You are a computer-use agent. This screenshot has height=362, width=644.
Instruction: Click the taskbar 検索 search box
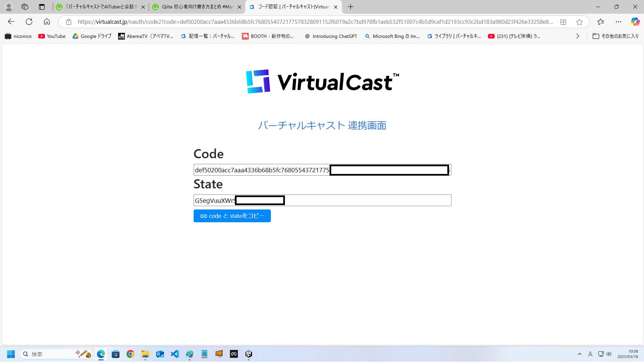pos(56,354)
